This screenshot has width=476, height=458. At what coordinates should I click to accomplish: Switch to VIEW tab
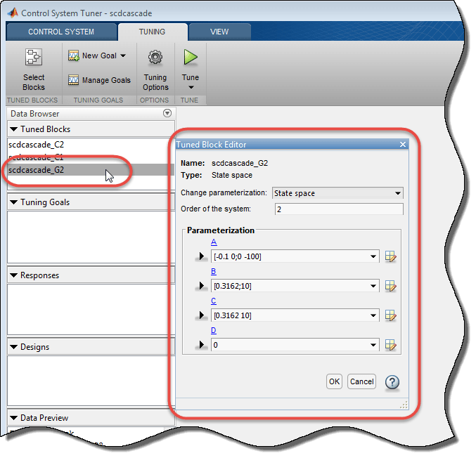[x=219, y=32]
